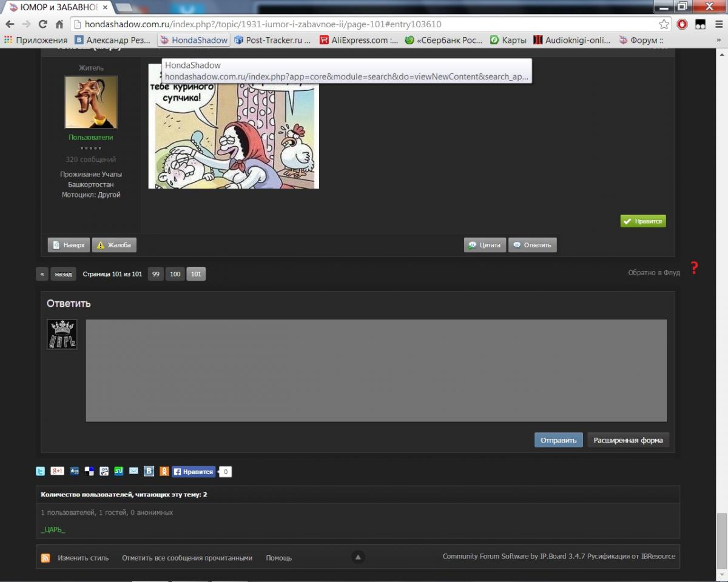The image size is (728, 582).
Task: Share the topic on StumbleUpon
Action: 119,471
